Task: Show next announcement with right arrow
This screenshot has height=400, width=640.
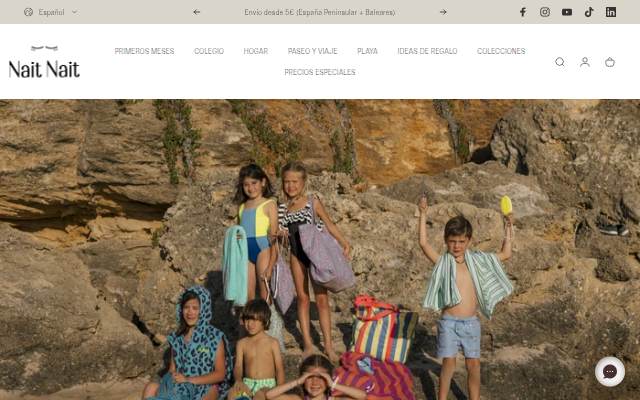Action: click(443, 12)
